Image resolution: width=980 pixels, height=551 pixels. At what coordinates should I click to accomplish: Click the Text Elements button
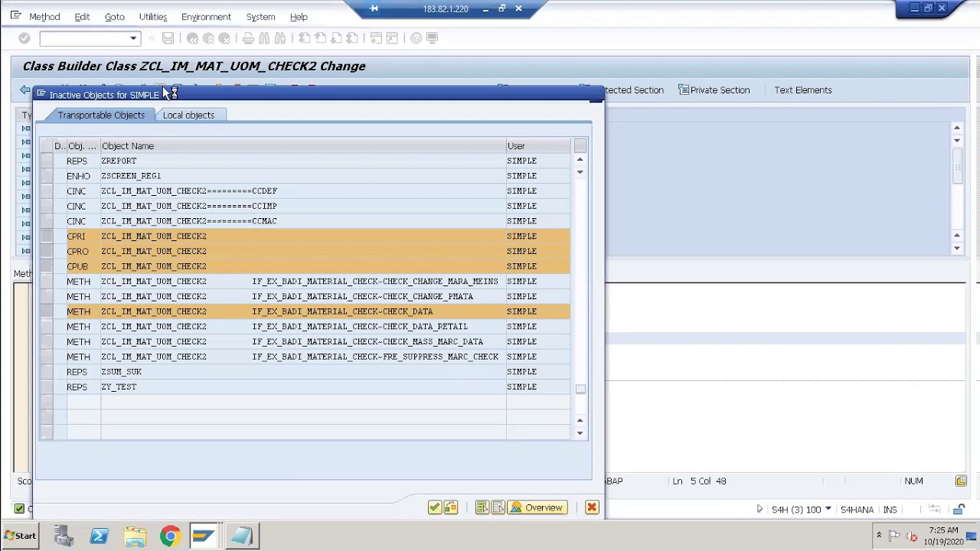coord(802,90)
